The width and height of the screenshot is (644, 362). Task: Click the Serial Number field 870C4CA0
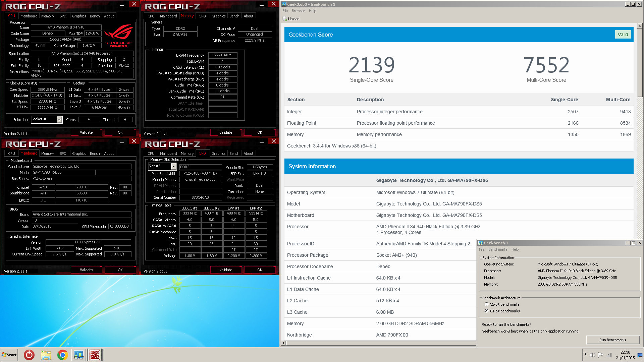[x=200, y=198]
